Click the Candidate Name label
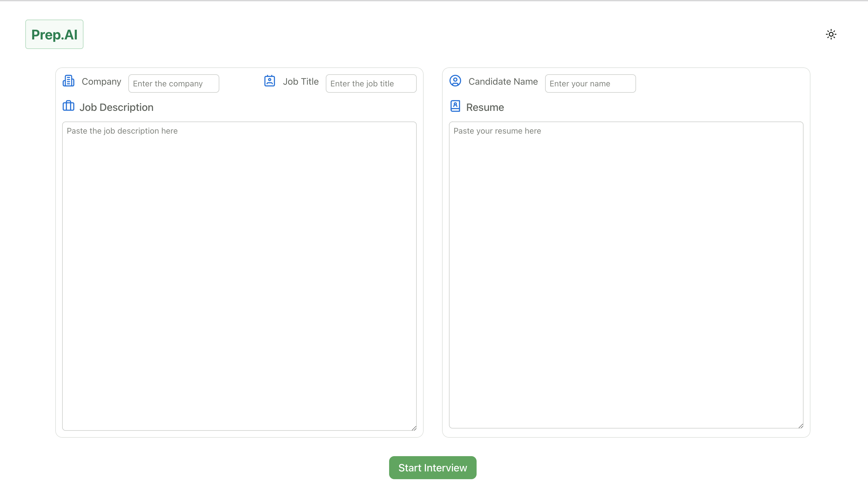The width and height of the screenshot is (868, 493). (x=503, y=81)
